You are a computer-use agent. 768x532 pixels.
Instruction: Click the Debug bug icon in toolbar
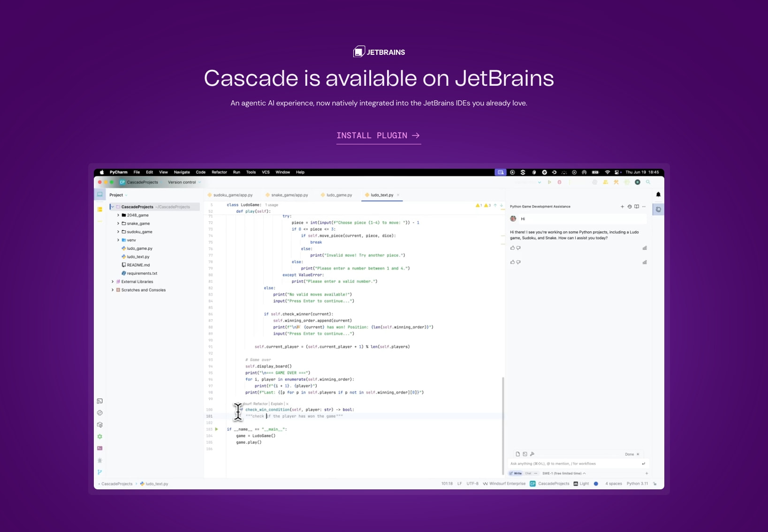point(559,182)
